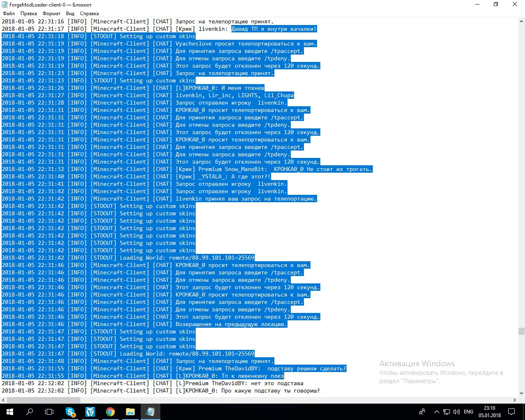Open the Формат menu
525x420 pixels.
52,14
